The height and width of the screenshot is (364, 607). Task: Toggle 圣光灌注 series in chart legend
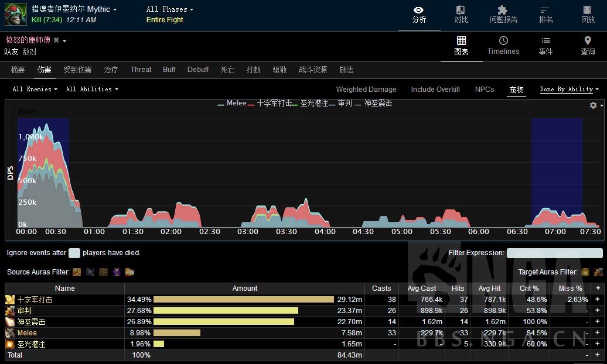pyautogui.click(x=310, y=103)
